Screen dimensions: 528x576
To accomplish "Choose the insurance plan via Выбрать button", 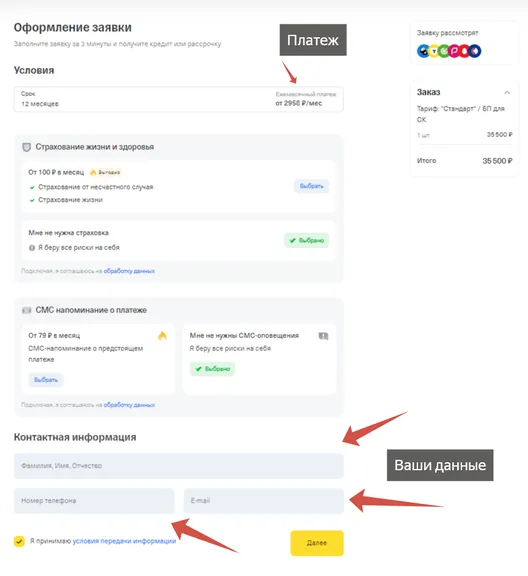I will point(311,186).
